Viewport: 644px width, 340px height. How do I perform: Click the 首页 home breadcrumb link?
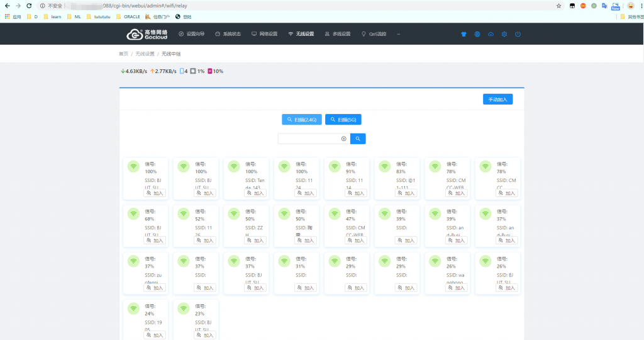click(x=124, y=54)
